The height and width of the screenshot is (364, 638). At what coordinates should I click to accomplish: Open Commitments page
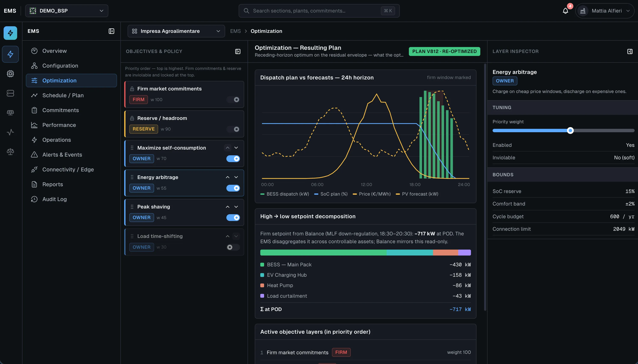coord(71,110)
